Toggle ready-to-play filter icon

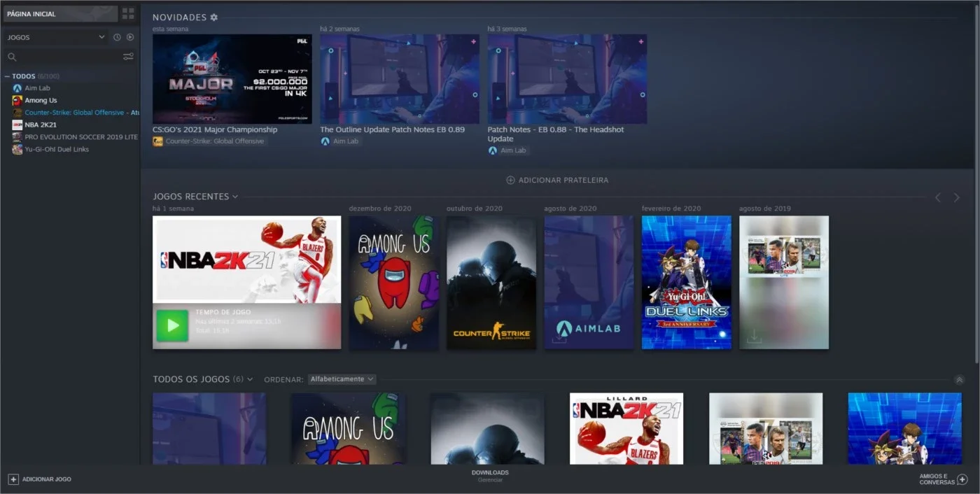[x=130, y=37]
